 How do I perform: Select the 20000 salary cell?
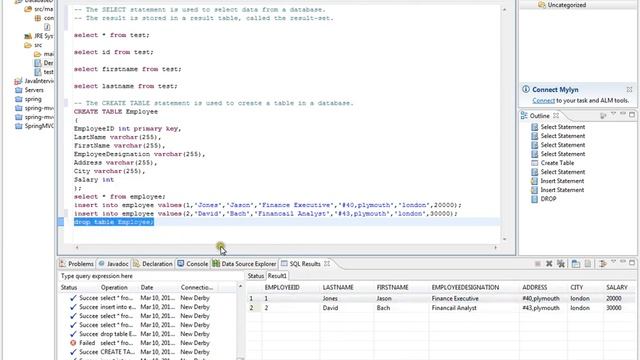coord(620,298)
